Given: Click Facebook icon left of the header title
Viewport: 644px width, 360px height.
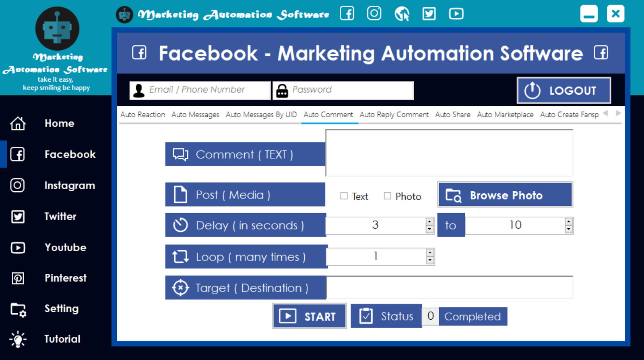Looking at the screenshot, I should pos(139,53).
